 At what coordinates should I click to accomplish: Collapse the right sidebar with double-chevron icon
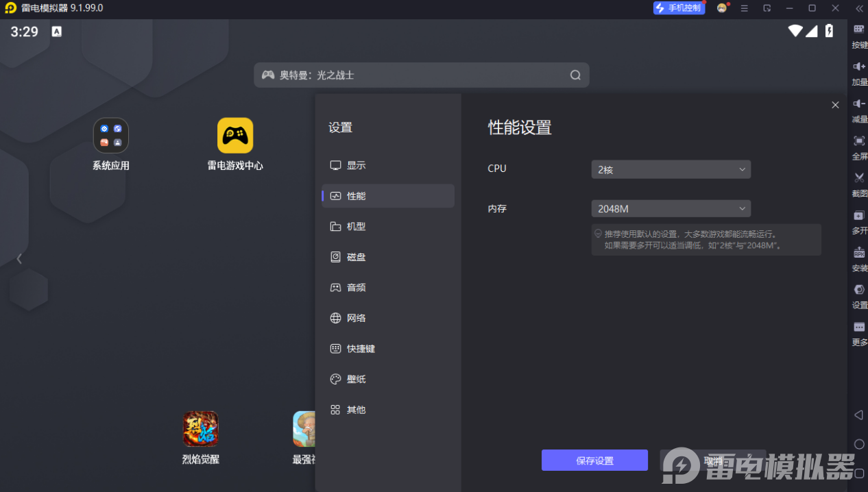pos(858,8)
